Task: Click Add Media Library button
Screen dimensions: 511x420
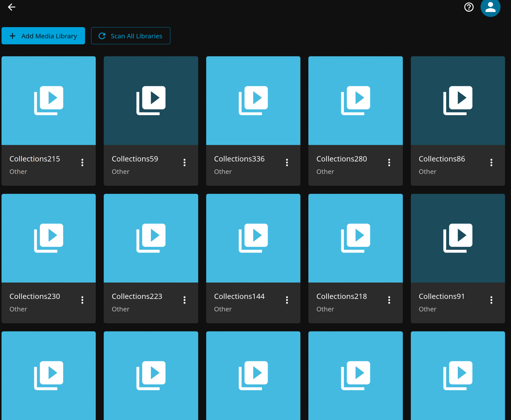Action: click(43, 36)
